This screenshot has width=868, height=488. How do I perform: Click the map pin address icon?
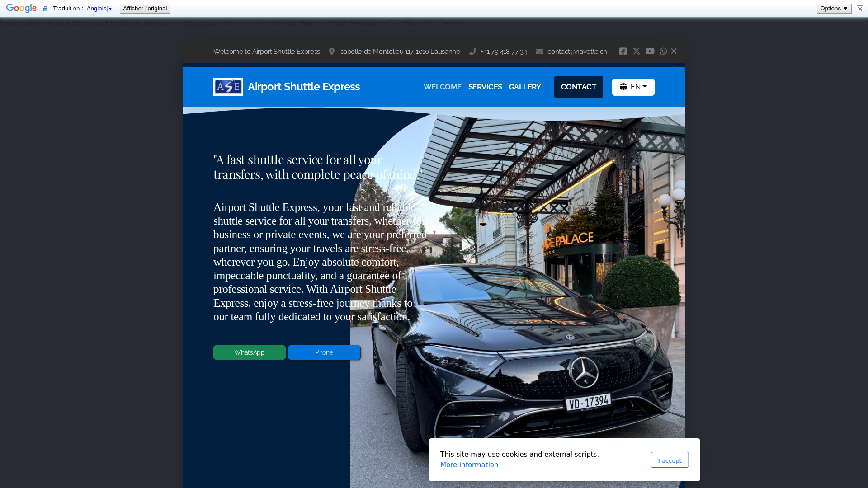tap(332, 52)
